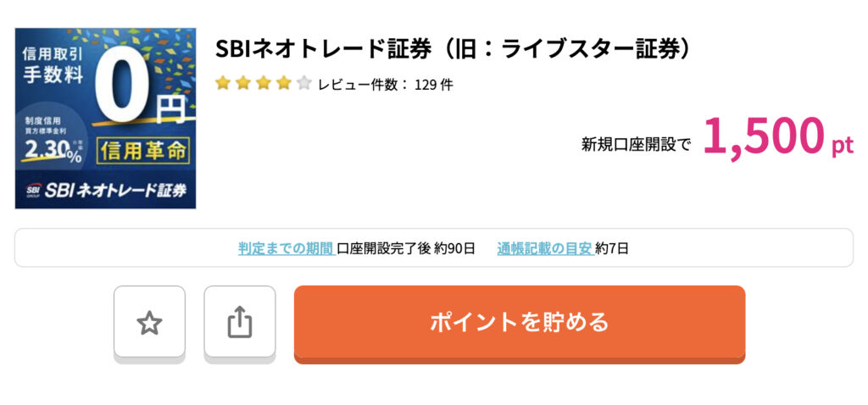Click the favorite star outline button
Image resolution: width=868 pixels, height=405 pixels.
[149, 322]
